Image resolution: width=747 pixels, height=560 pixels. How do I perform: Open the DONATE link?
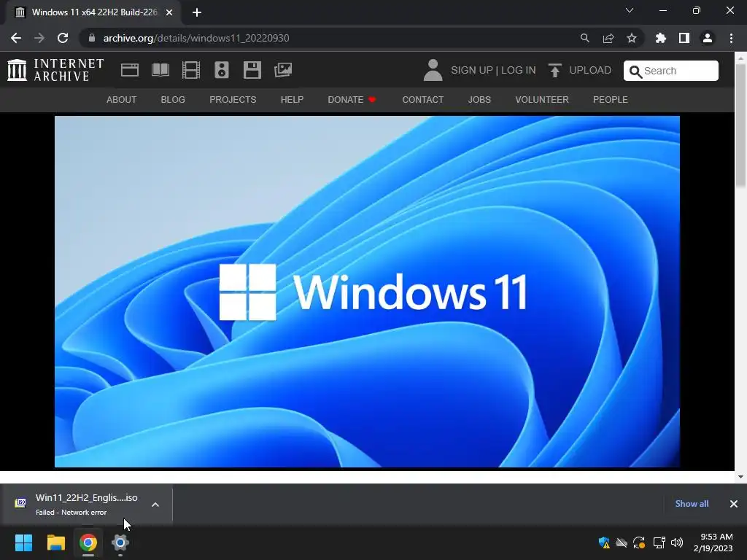point(352,99)
